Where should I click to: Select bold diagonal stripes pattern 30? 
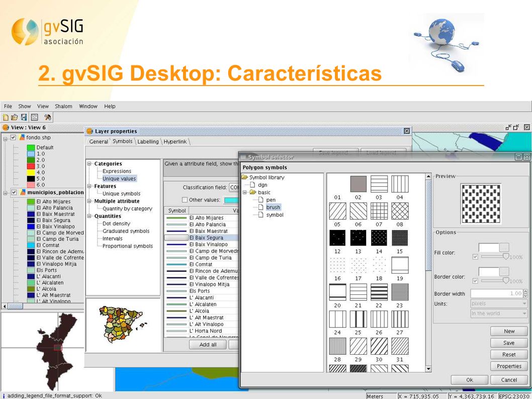pos(379,346)
